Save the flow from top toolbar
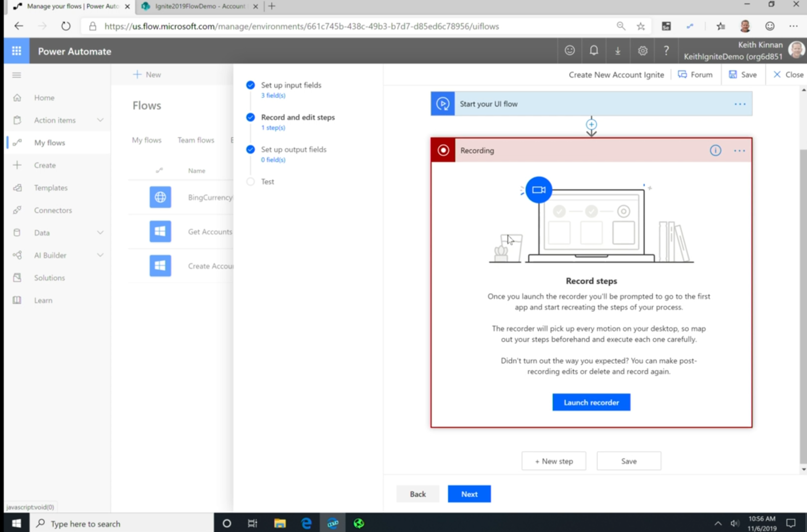The height and width of the screenshot is (532, 807). 743,74
